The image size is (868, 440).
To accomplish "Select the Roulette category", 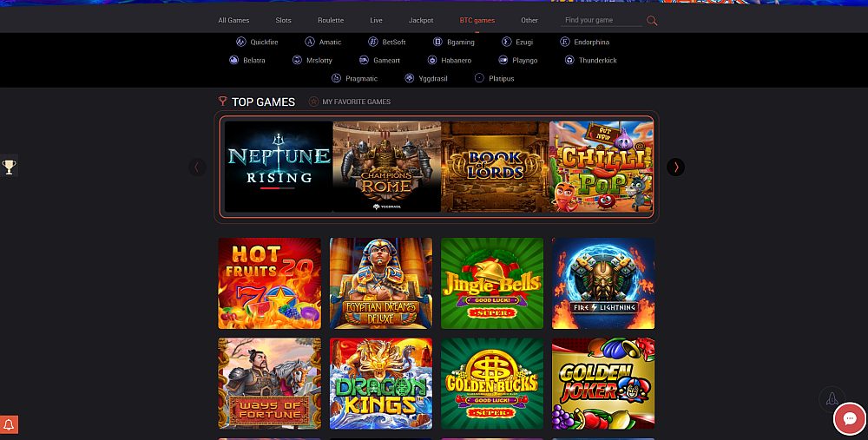I will [331, 20].
